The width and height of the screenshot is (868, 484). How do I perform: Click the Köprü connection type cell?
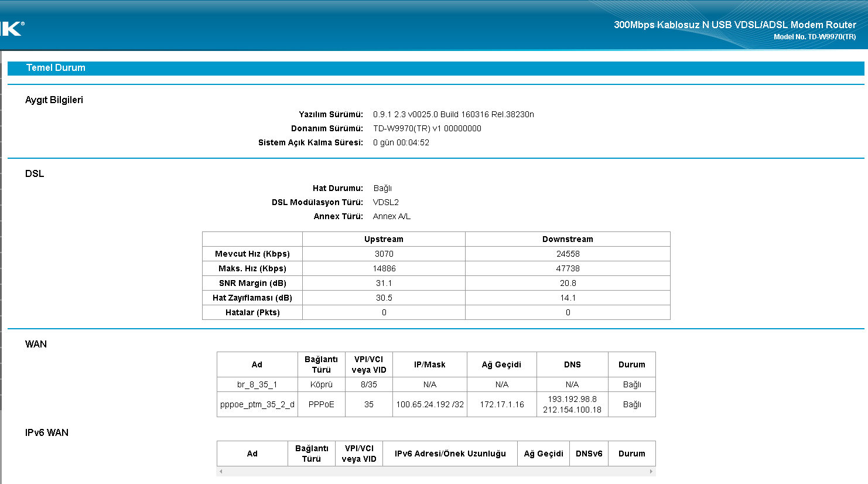coord(322,384)
